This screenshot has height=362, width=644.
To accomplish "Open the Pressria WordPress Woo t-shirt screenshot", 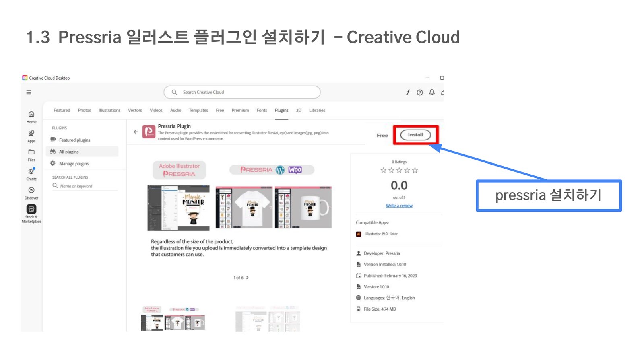I will coord(244,207).
